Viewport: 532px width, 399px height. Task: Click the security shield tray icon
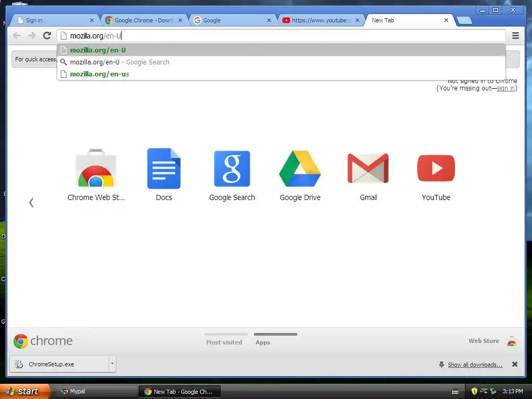(x=474, y=391)
